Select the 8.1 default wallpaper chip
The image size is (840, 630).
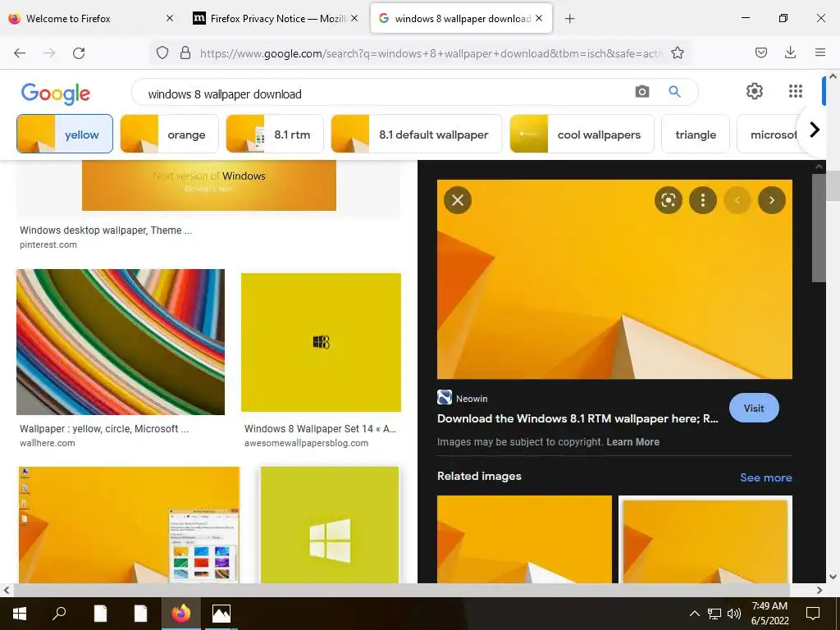[416, 134]
